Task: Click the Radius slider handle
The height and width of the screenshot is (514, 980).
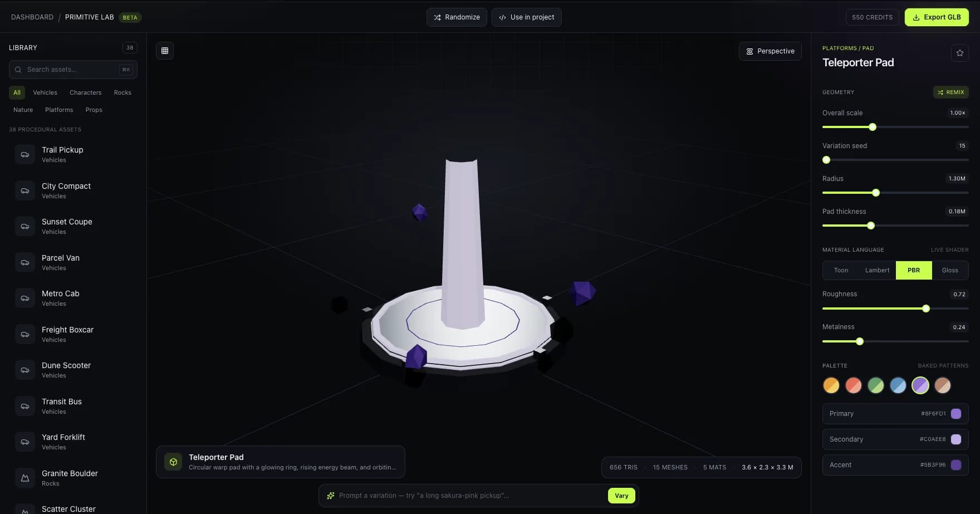Action: (x=876, y=193)
